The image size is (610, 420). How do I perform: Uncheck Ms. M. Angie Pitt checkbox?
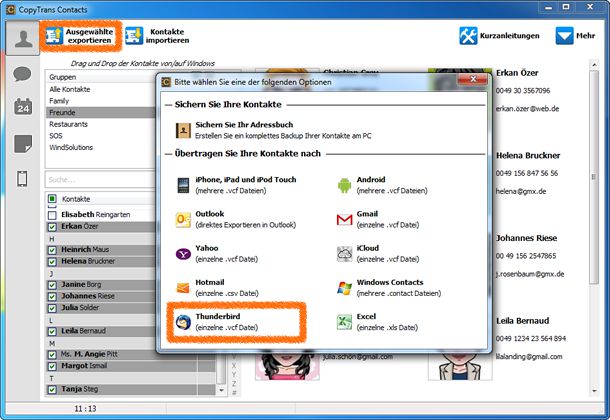(x=52, y=354)
